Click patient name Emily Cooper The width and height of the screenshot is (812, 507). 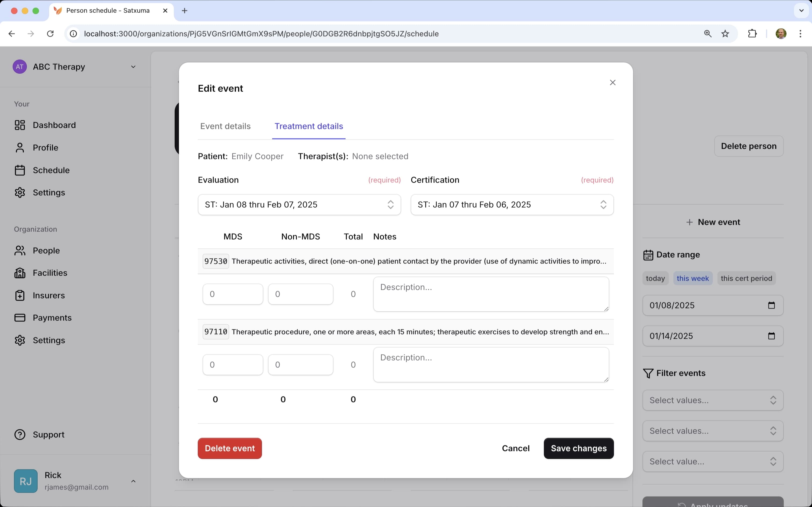pyautogui.click(x=257, y=156)
